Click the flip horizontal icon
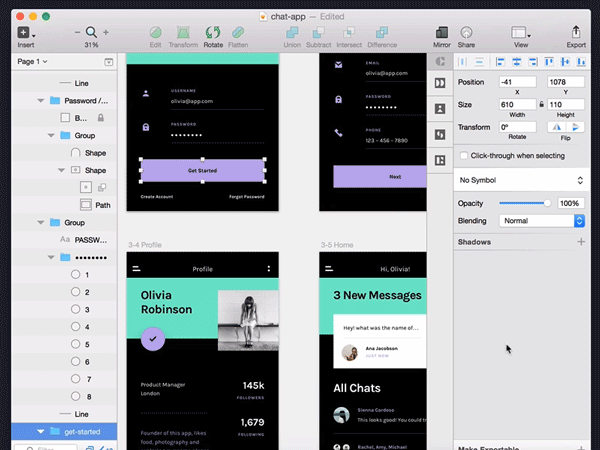The image size is (600, 450). 556,127
